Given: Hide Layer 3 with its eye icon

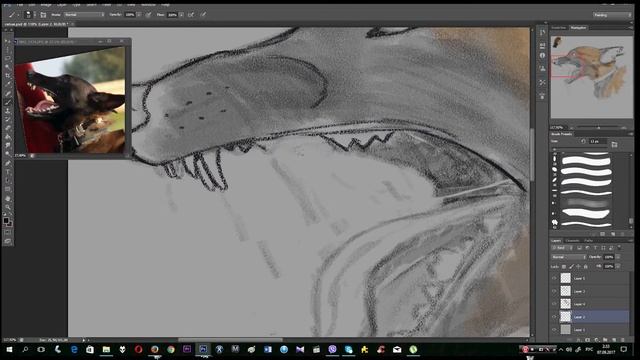Looking at the screenshot, I should pos(554,291).
